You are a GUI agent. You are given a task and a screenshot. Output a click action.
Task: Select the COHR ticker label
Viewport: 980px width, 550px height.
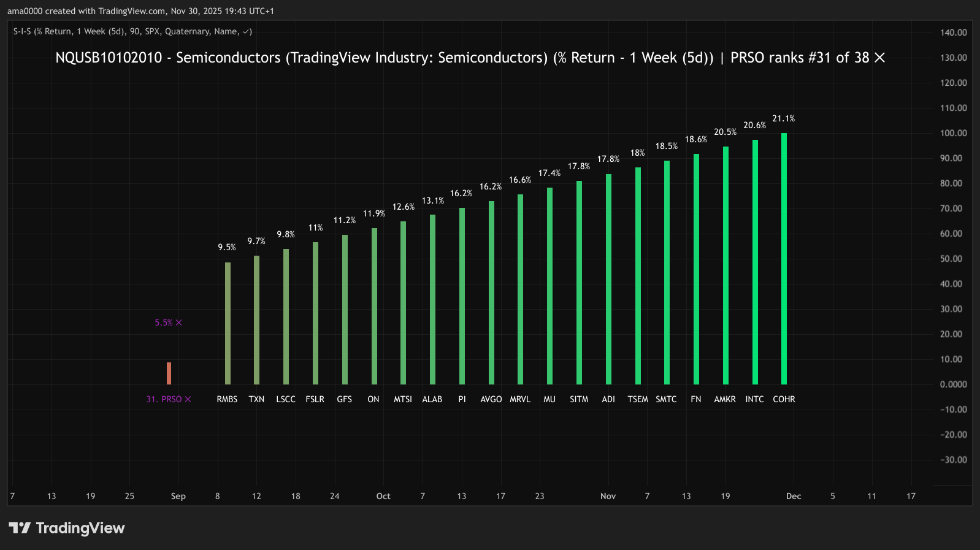pos(784,399)
